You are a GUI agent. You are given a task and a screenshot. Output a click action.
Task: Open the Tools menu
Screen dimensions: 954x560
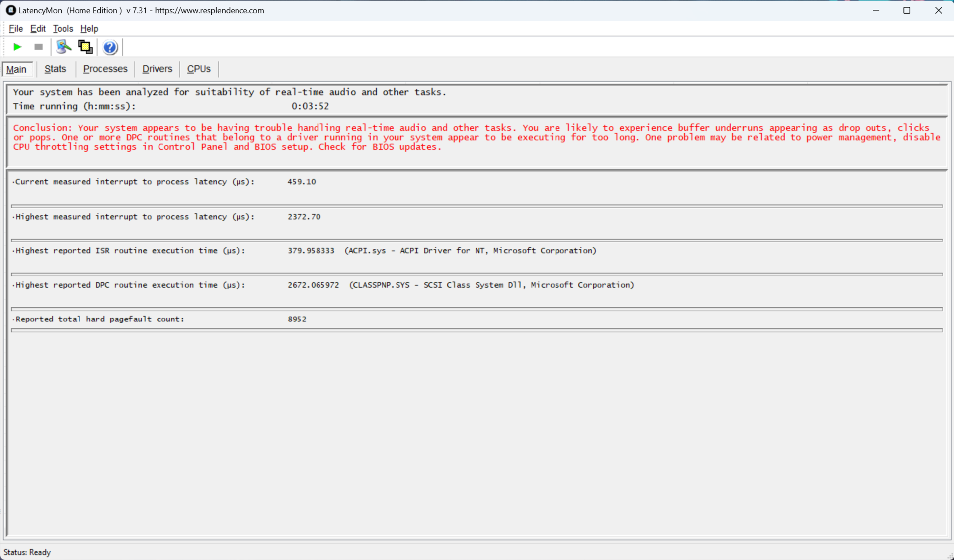tap(63, 29)
